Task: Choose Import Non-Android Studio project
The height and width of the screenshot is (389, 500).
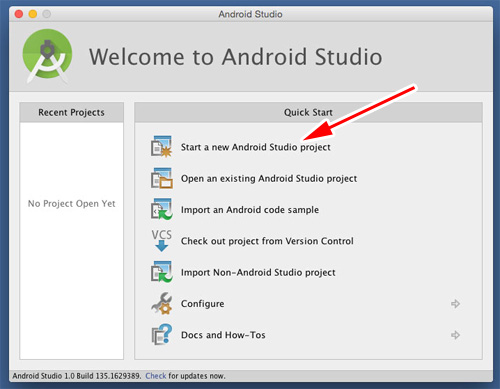Action: [x=258, y=272]
